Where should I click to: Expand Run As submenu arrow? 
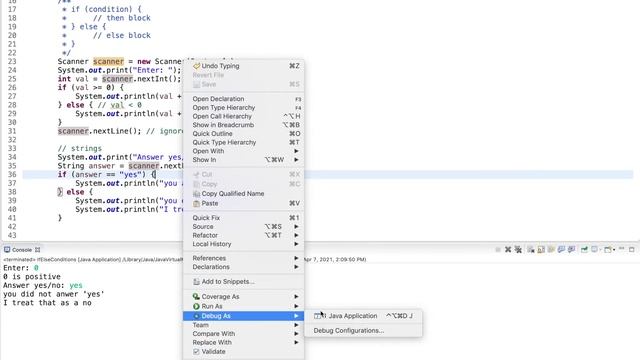[296, 306]
